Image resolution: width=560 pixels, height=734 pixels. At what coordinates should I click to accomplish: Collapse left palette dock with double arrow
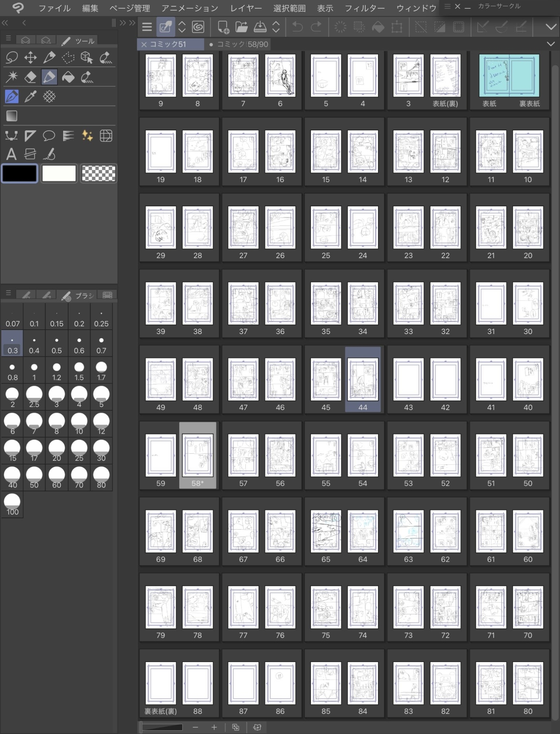pos(5,23)
